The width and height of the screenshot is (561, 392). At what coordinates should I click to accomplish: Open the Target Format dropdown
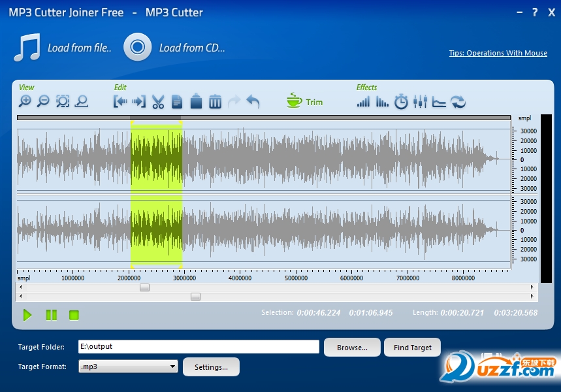(128, 367)
